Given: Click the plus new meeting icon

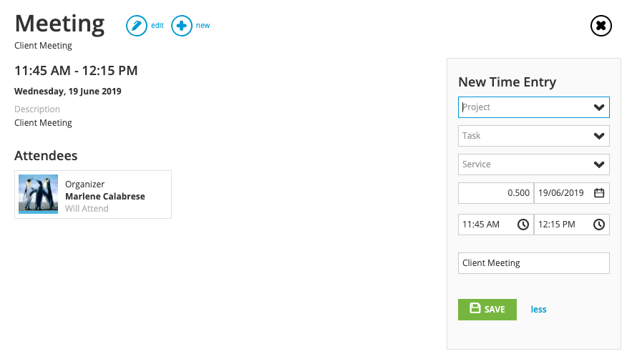Looking at the screenshot, I should click(182, 26).
